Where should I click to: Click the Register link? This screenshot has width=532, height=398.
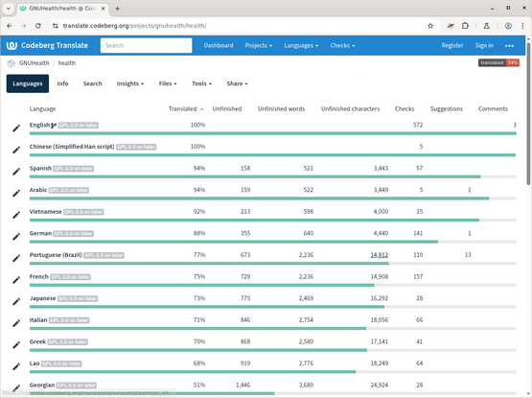point(451,45)
